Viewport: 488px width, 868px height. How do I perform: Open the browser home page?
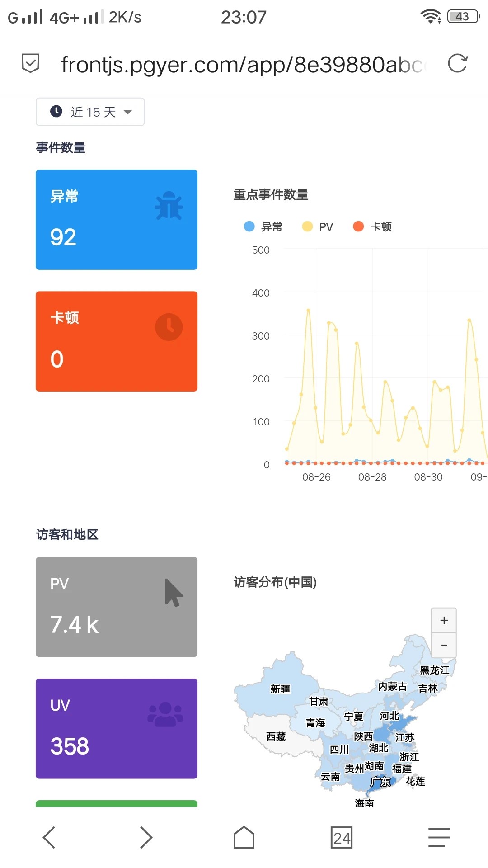point(244,837)
